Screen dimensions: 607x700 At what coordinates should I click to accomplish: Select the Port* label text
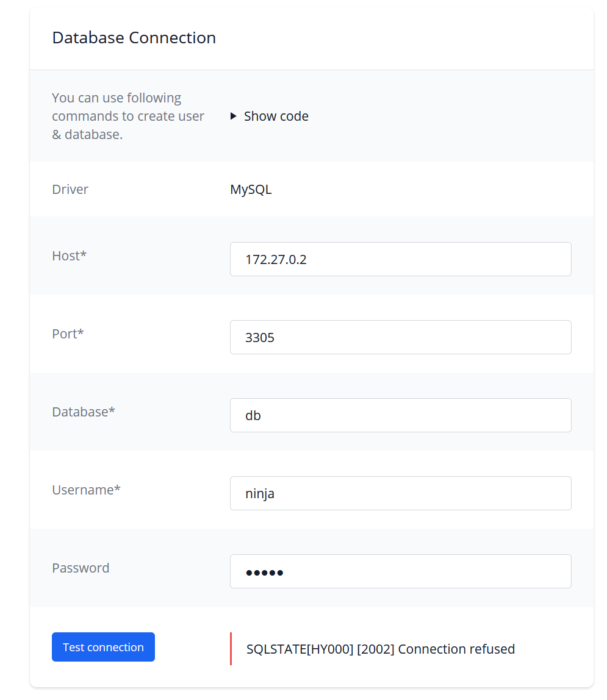pyautogui.click(x=67, y=334)
